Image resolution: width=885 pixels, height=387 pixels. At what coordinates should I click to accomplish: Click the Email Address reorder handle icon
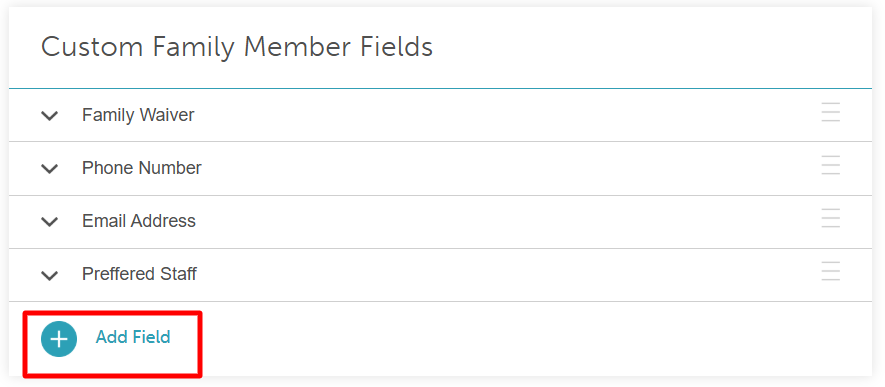[831, 218]
